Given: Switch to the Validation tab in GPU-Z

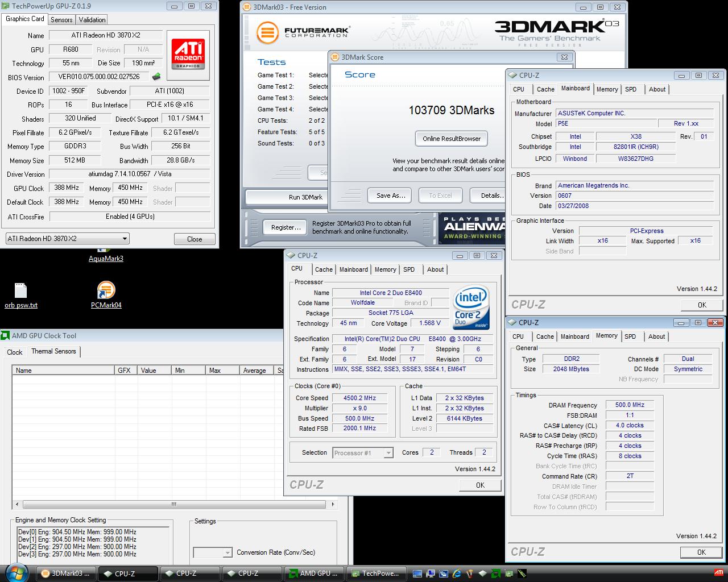Looking at the screenshot, I should (92, 19).
